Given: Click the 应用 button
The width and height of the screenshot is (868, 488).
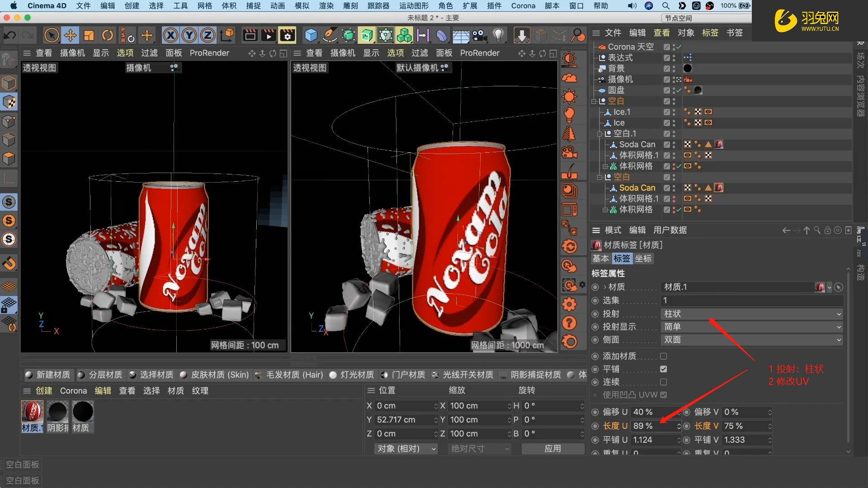Looking at the screenshot, I should click(552, 448).
